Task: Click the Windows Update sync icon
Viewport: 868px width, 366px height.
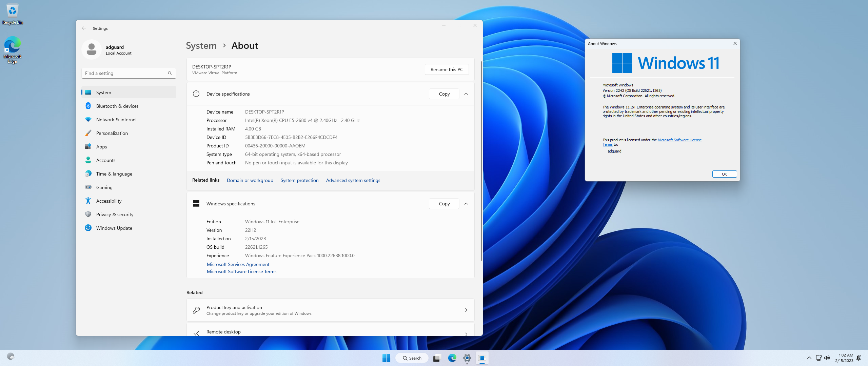Action: pyautogui.click(x=88, y=228)
